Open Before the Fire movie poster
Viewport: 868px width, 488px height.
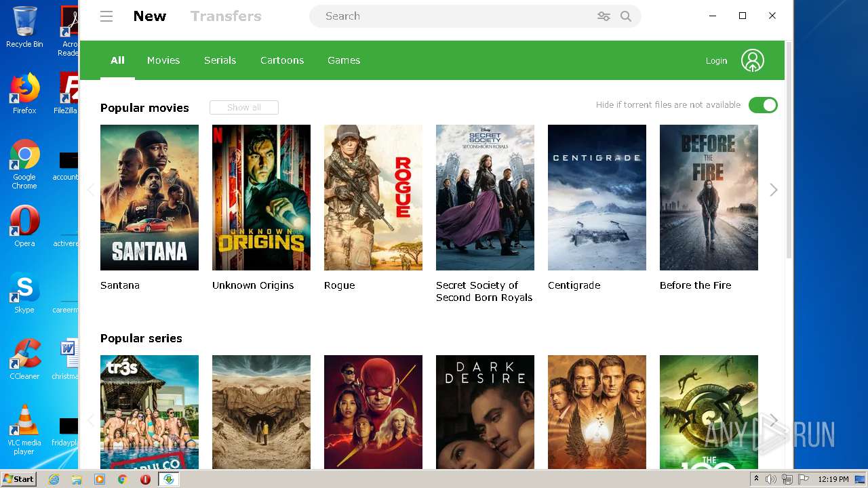pyautogui.click(x=709, y=197)
